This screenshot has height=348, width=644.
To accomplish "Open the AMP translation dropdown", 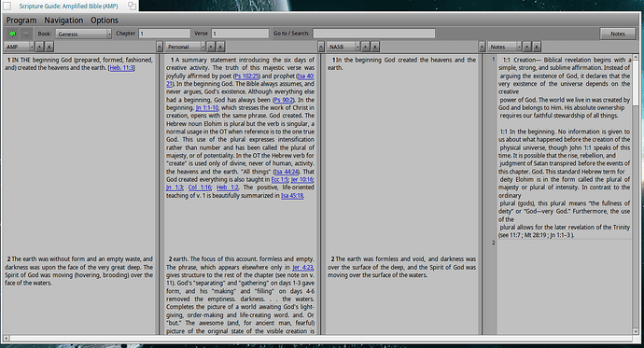I will coord(19,47).
